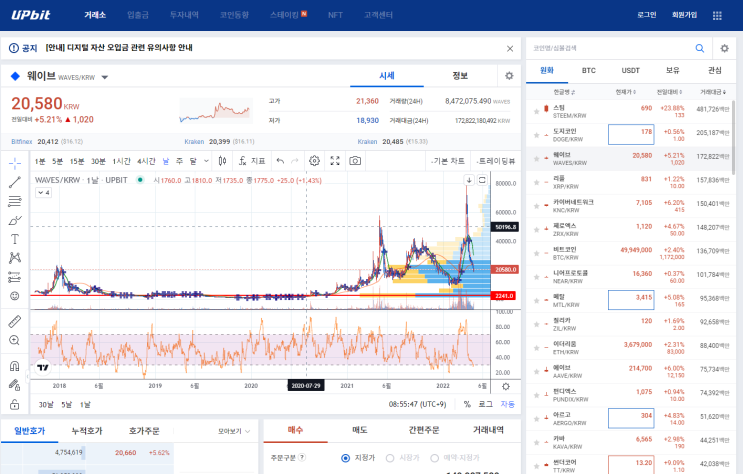Set chart range to 5날

tap(66, 404)
